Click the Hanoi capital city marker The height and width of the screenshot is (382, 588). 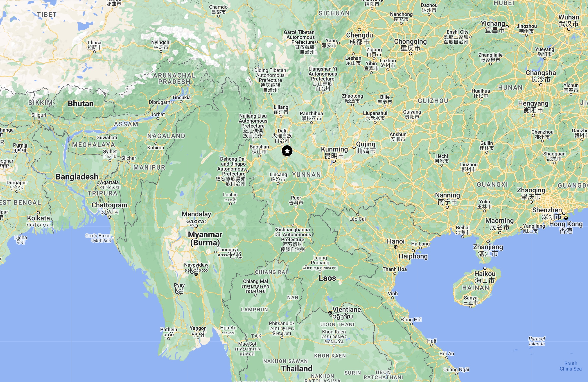point(396,247)
